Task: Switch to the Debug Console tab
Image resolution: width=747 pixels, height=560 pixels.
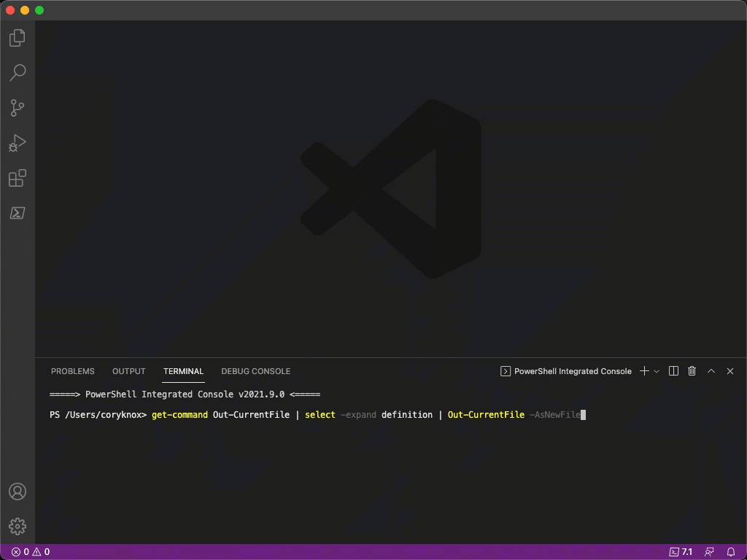Action: 256,371
